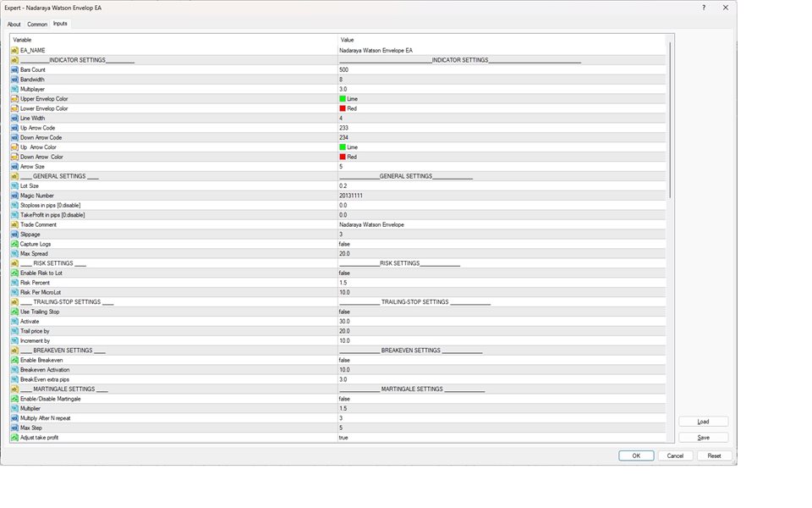The width and height of the screenshot is (812, 508).
Task: Click the Risk Per MicroLot label
Action: [41, 292]
